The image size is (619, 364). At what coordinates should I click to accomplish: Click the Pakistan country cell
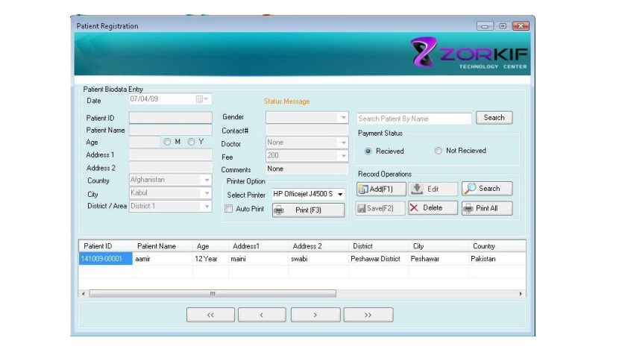(497, 259)
